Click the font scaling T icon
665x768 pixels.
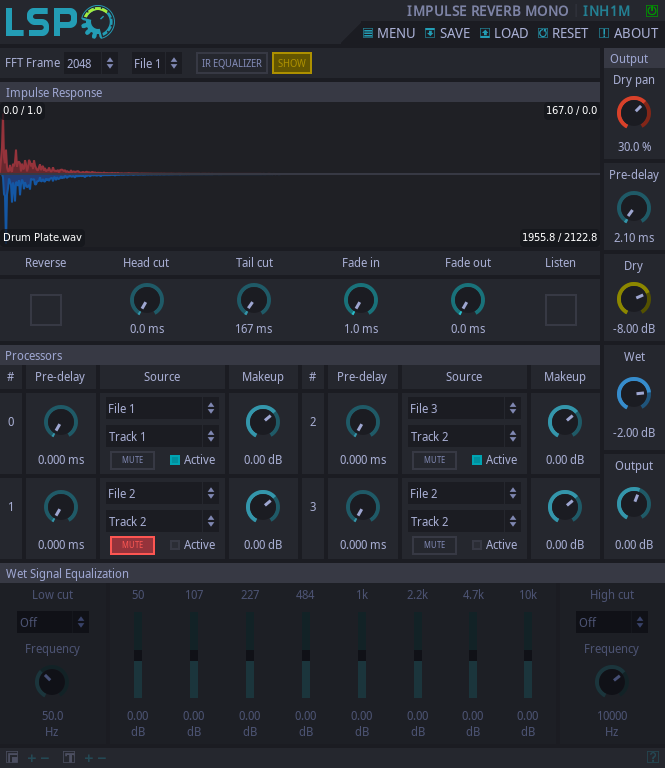click(x=69, y=758)
